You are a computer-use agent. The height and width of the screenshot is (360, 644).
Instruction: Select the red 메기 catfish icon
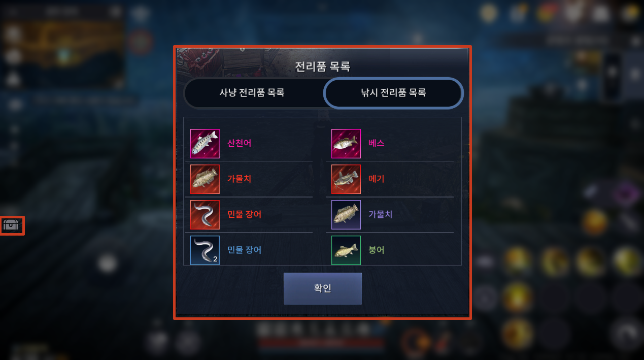(346, 179)
